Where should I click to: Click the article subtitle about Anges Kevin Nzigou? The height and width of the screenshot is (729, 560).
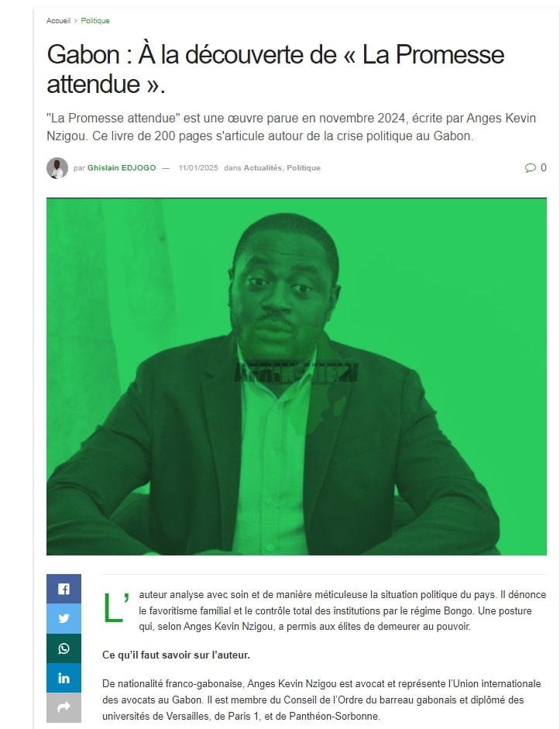point(291,127)
